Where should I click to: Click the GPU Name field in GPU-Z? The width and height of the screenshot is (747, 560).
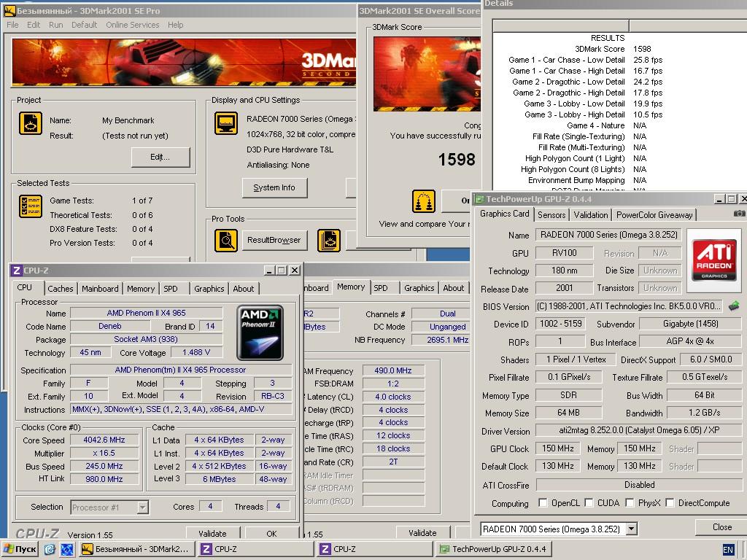[608, 235]
